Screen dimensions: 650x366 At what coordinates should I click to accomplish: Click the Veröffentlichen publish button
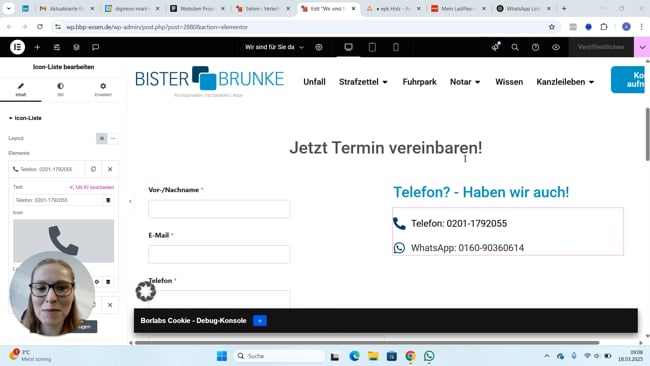tap(601, 47)
